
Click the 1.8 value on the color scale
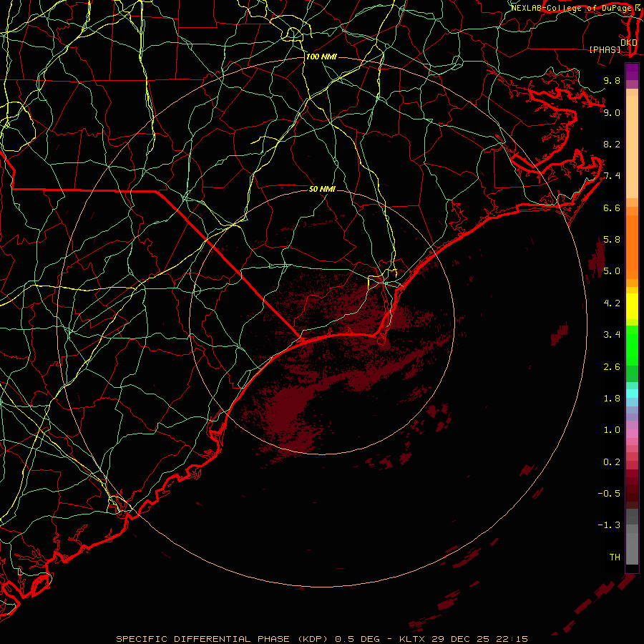tap(612, 399)
